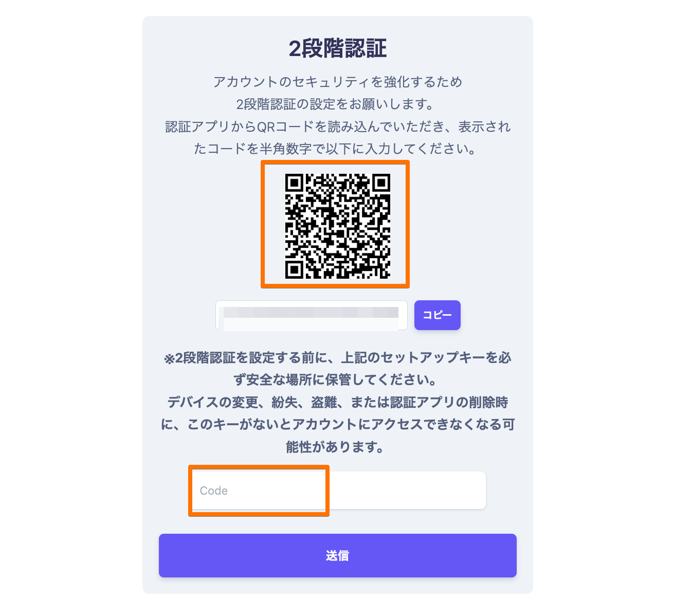This screenshot has height=616, width=692.
Task: Click the QR code's top-right finder square
Action: [381, 183]
